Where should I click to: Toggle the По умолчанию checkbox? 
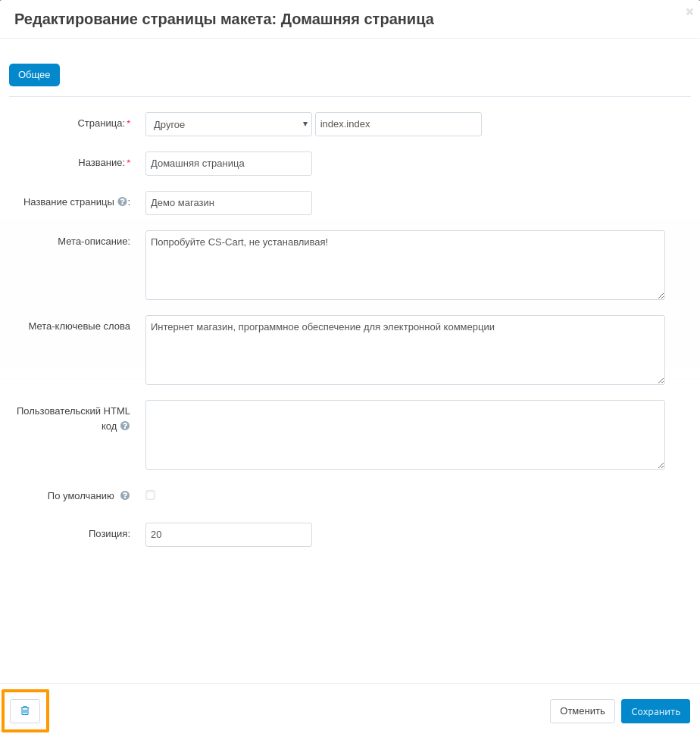(151, 495)
